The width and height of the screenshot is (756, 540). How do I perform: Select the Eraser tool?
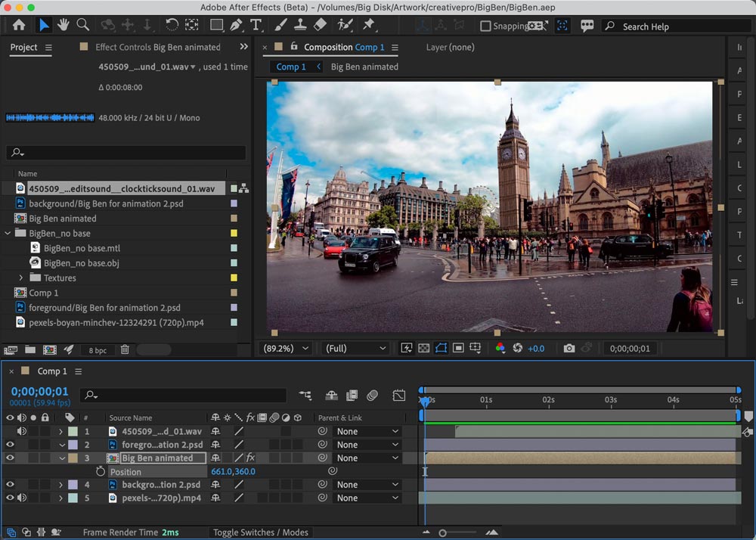320,25
